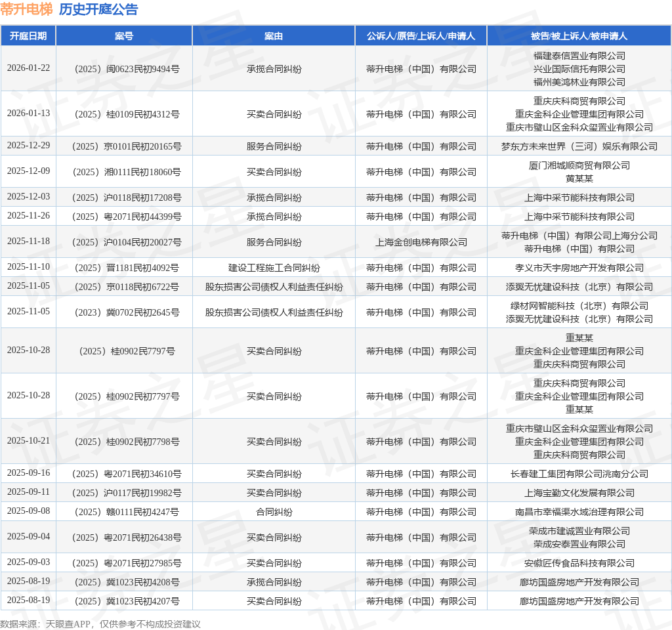Click date cell 2026-01-22
The height and width of the screenshot is (630, 672).
[28, 68]
